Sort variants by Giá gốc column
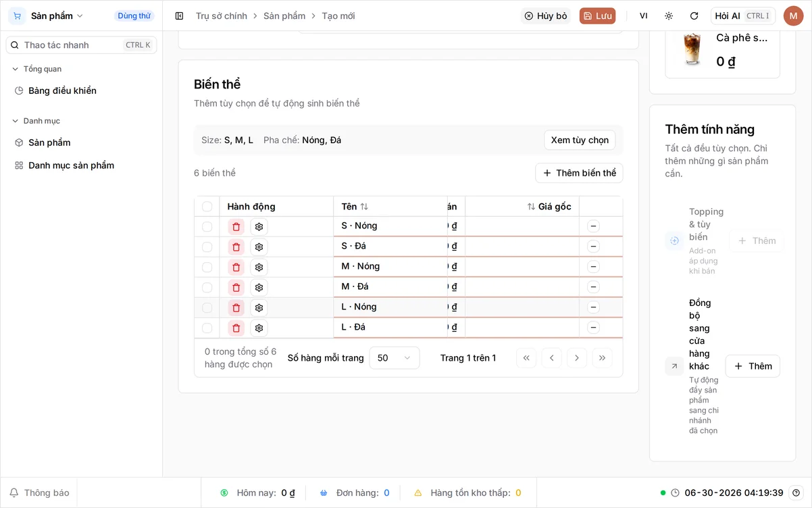This screenshot has height=508, width=812. (x=549, y=207)
